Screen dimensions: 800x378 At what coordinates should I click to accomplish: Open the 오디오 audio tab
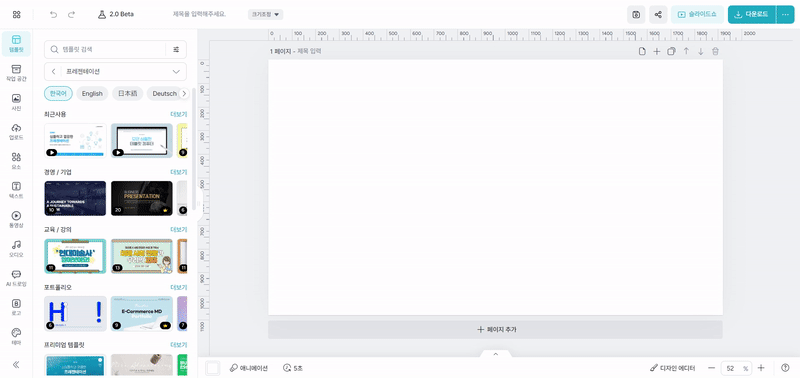pyautogui.click(x=16, y=248)
